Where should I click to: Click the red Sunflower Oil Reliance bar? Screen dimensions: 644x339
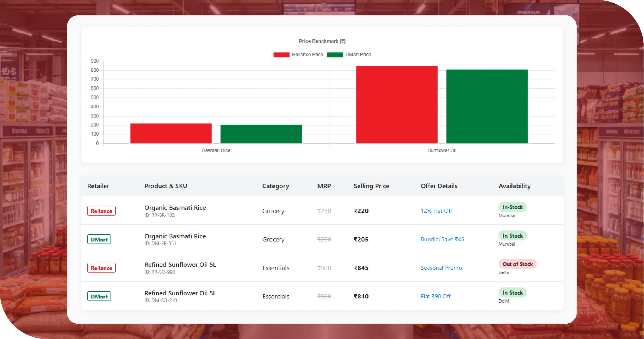(x=397, y=105)
